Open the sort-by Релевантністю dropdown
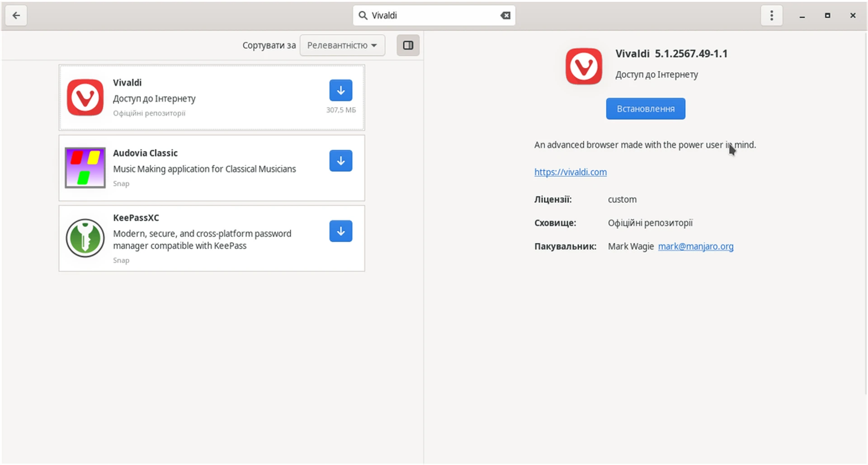Screen dimensions: 868x465 pyautogui.click(x=342, y=45)
